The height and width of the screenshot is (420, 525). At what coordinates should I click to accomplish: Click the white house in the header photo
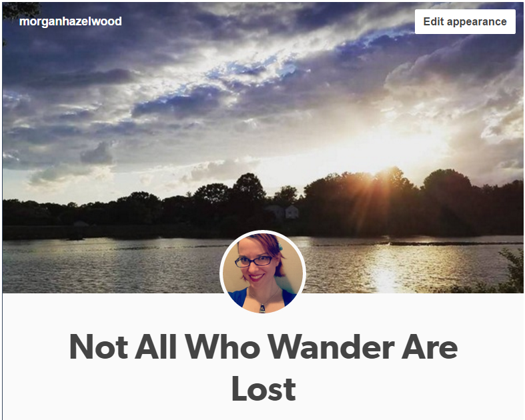(x=292, y=212)
